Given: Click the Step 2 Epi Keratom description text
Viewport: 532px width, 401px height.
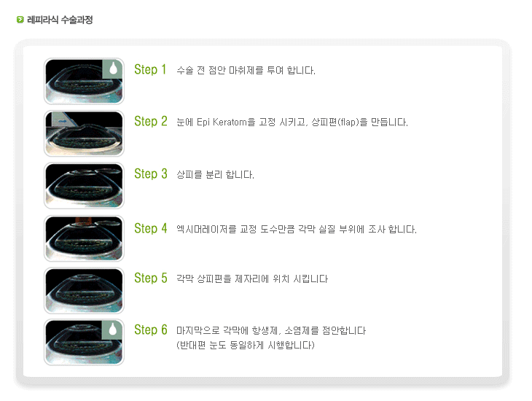Looking at the screenshot, I should (292, 122).
